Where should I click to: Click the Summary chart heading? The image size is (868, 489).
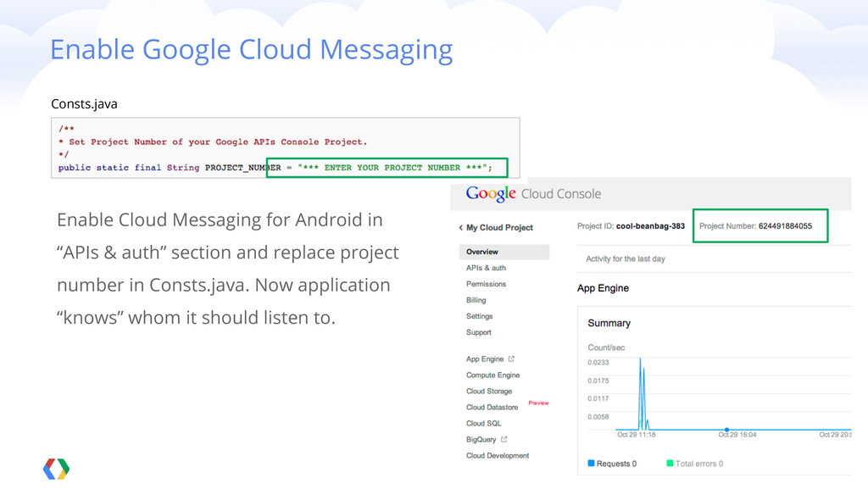coord(609,323)
